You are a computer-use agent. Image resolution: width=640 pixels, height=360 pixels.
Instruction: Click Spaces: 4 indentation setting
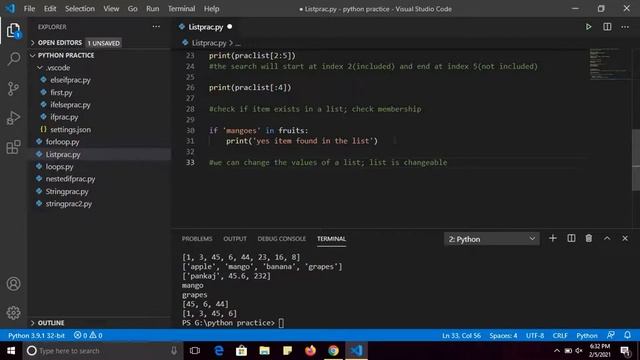(x=503, y=336)
